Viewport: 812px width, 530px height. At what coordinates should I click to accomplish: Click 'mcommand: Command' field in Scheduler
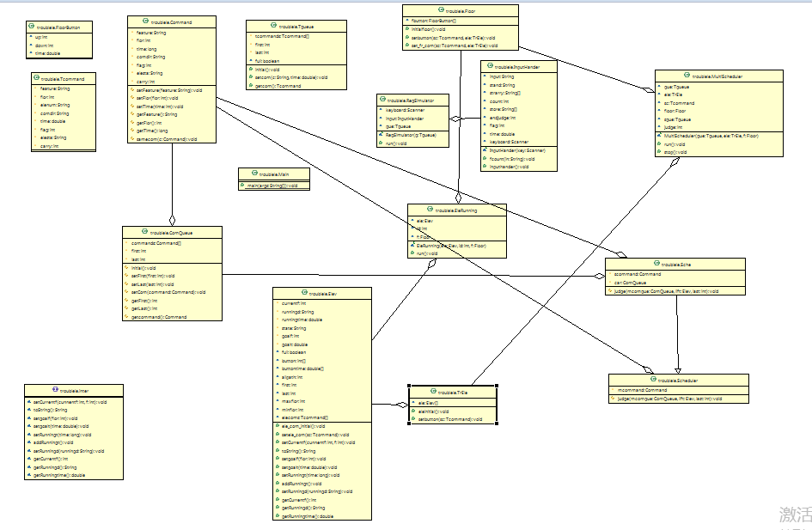coord(643,390)
